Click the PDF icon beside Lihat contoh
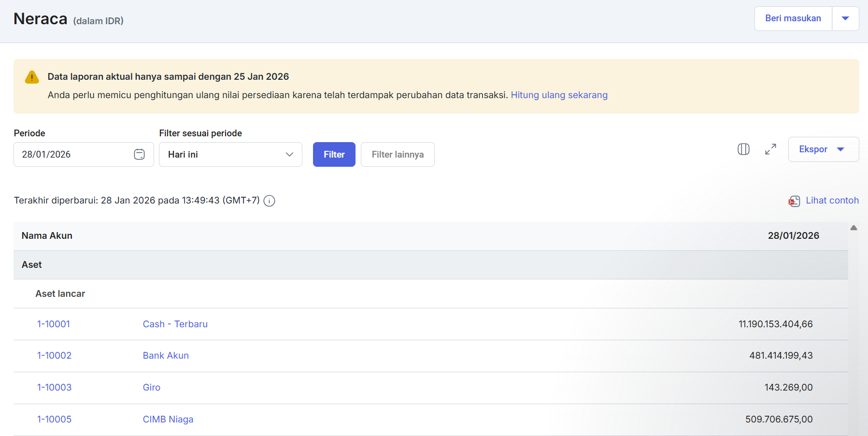Screen dimensions: 868x436 (x=794, y=201)
